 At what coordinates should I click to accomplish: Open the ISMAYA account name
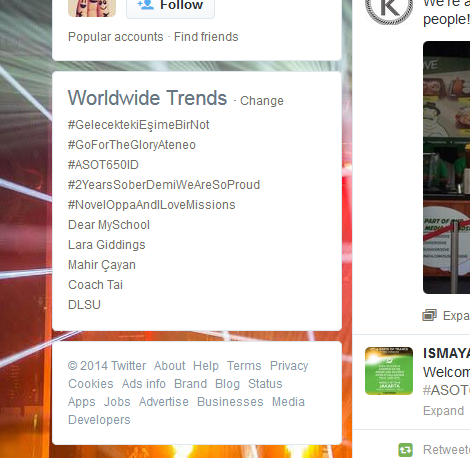pyautogui.click(x=446, y=353)
